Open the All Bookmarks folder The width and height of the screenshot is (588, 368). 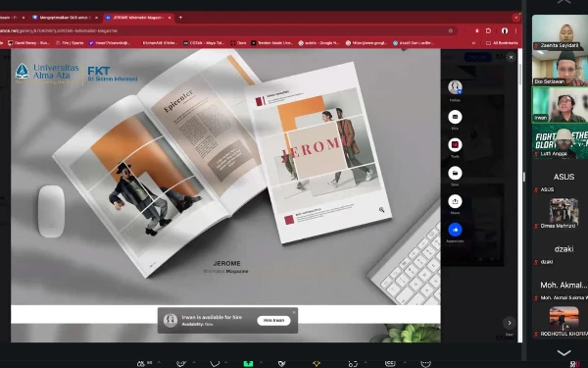502,43
